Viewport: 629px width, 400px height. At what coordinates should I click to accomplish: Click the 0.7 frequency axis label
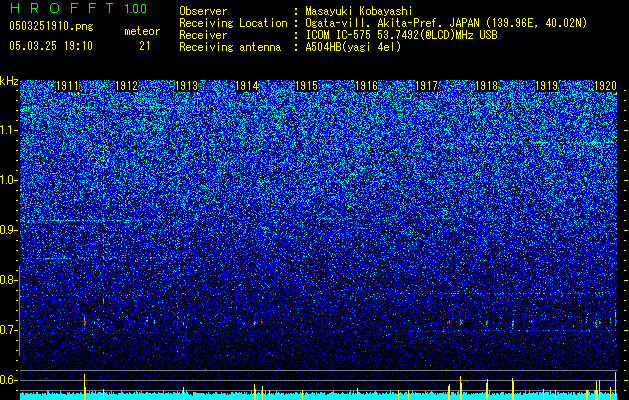[x=9, y=330]
